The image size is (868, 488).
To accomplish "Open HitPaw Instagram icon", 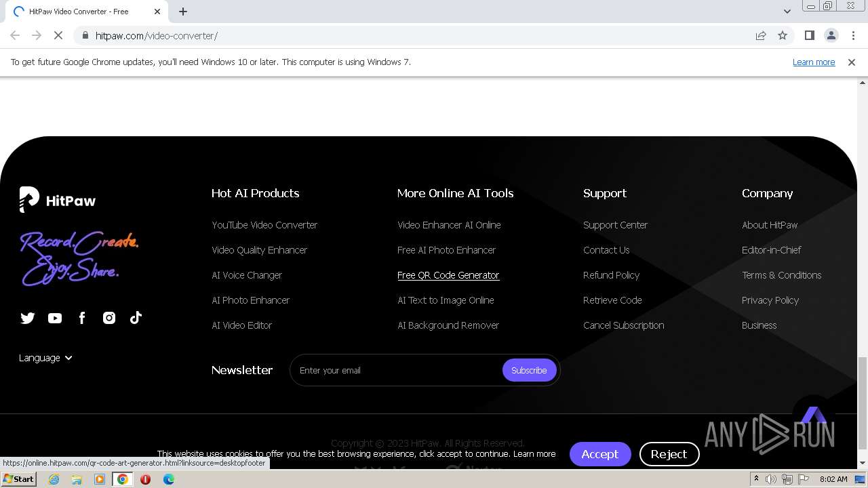I will [x=109, y=318].
